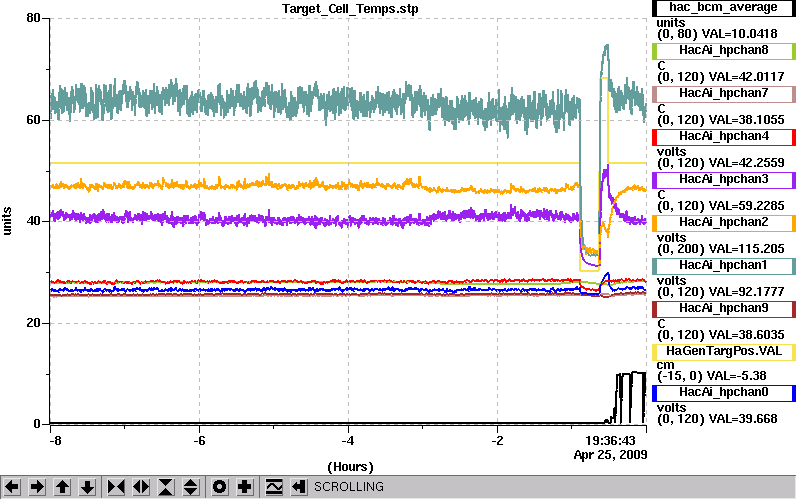The height and width of the screenshot is (499, 796).
Task: Pan the graph left with the left arrow
Action: pyautogui.click(x=12, y=487)
